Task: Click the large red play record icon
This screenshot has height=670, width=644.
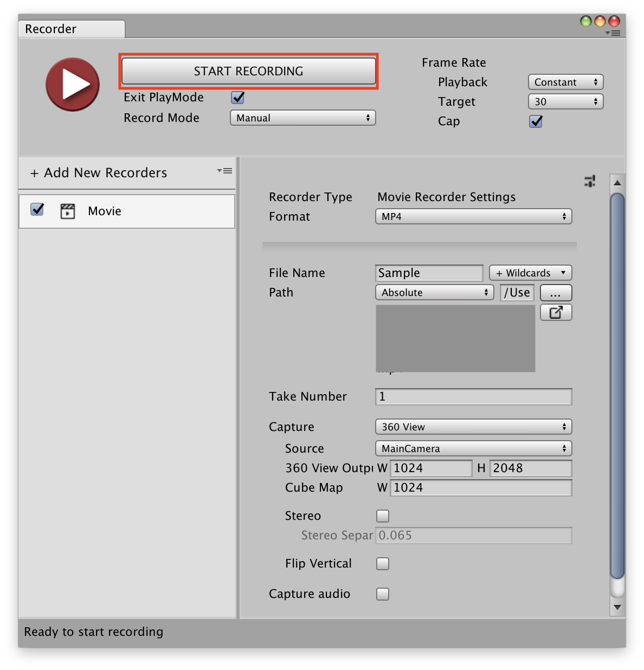Action: point(73,85)
